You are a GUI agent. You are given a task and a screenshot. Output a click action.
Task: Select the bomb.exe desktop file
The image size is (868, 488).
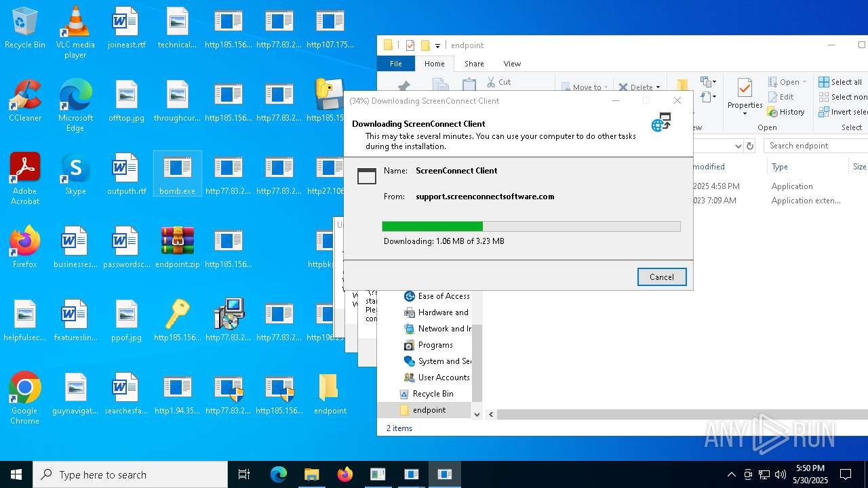[x=177, y=174]
